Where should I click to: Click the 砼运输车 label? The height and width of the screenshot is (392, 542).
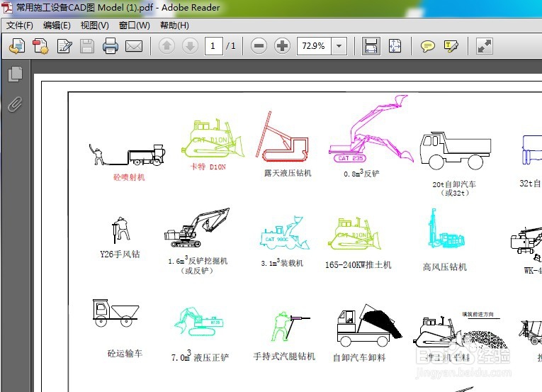point(125,353)
